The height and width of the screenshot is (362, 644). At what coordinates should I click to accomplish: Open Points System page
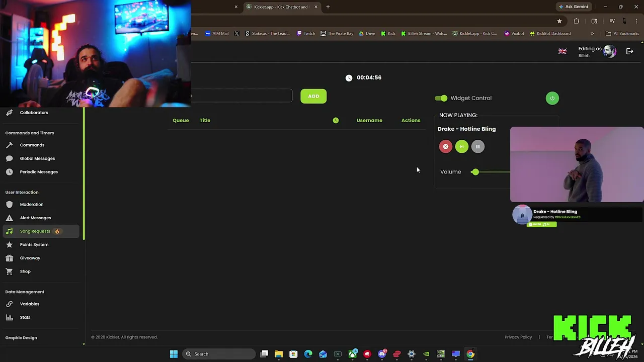pos(34,245)
